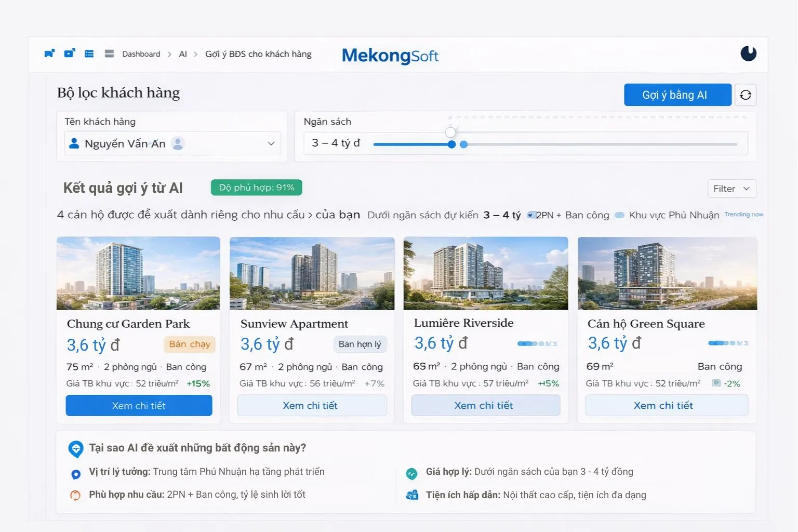Image resolution: width=798 pixels, height=532 pixels.
Task: Expand the Filter dropdown above the results
Action: click(731, 188)
